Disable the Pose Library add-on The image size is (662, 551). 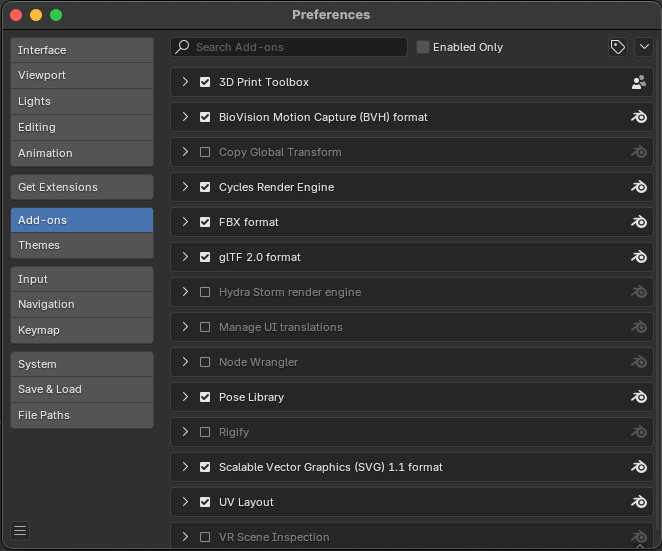point(205,397)
